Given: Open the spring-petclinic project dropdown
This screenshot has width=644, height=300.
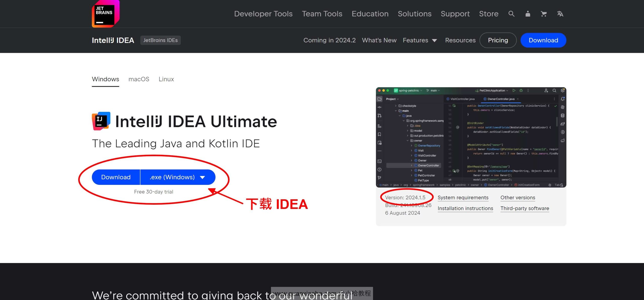Looking at the screenshot, I should (x=408, y=91).
